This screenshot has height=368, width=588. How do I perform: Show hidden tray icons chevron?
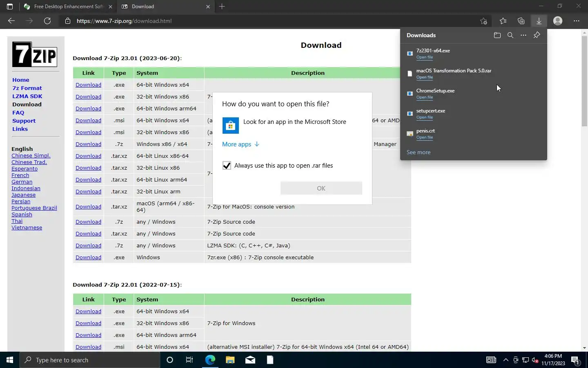(x=506, y=360)
